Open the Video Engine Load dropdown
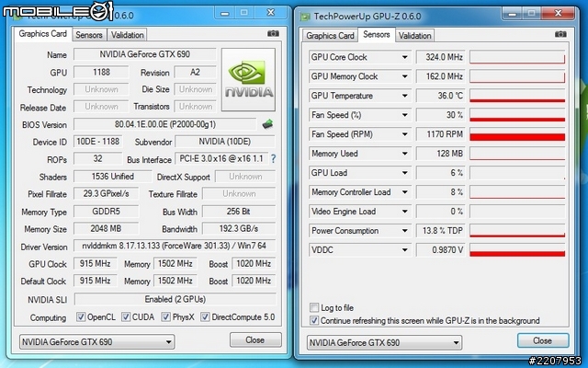The width and height of the screenshot is (588, 368). [404, 212]
